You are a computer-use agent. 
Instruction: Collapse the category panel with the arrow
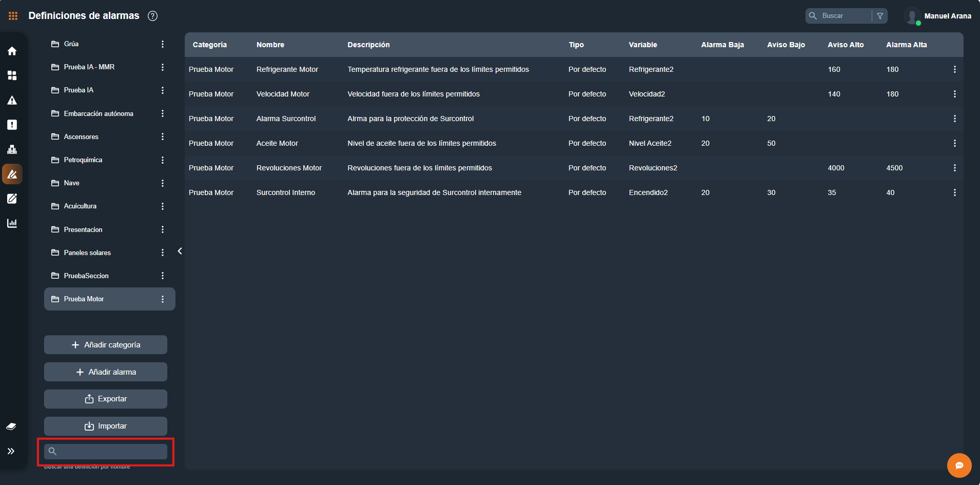180,251
